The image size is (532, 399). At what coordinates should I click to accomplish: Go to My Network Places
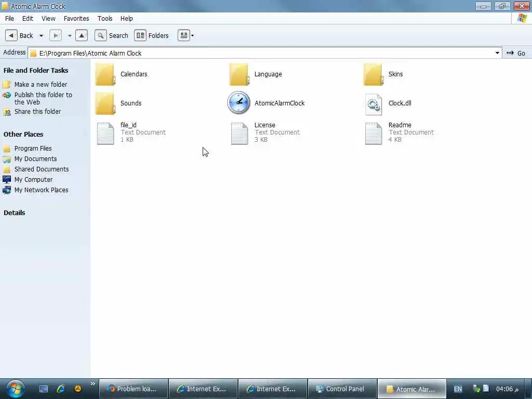pyautogui.click(x=41, y=190)
